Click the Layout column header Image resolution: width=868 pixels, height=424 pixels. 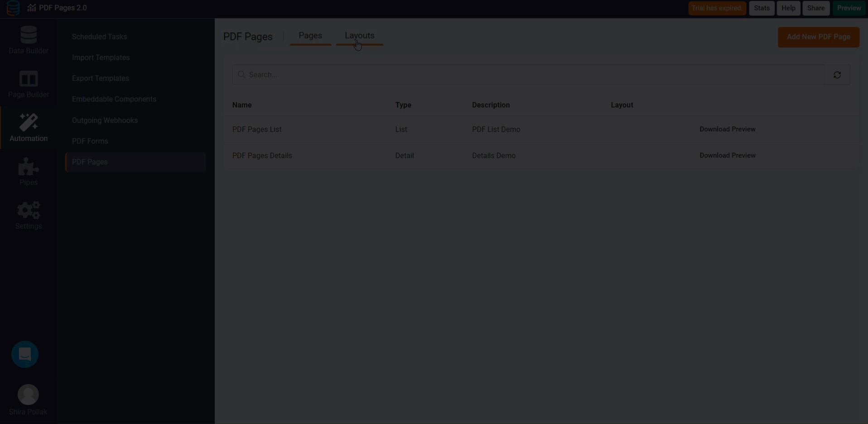(622, 105)
